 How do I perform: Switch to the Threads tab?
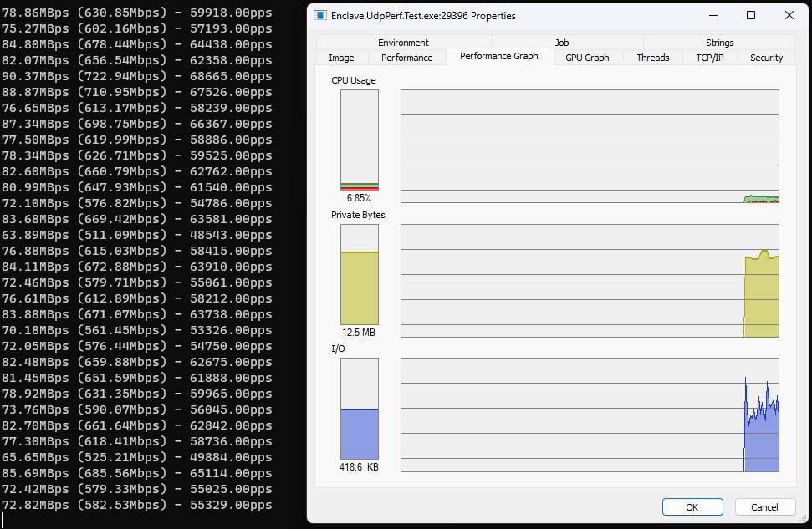[653, 58]
